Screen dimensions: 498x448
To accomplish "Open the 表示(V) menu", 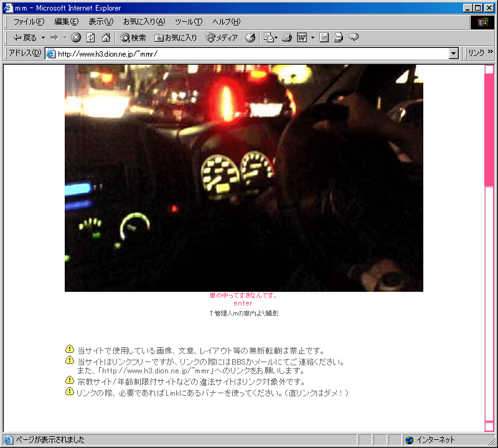I will pos(101,22).
